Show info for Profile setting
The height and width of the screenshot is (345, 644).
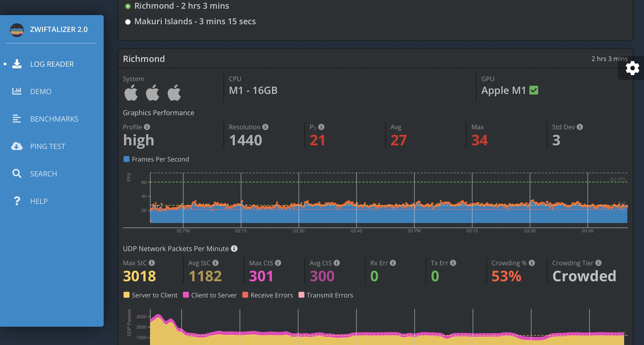click(x=147, y=127)
